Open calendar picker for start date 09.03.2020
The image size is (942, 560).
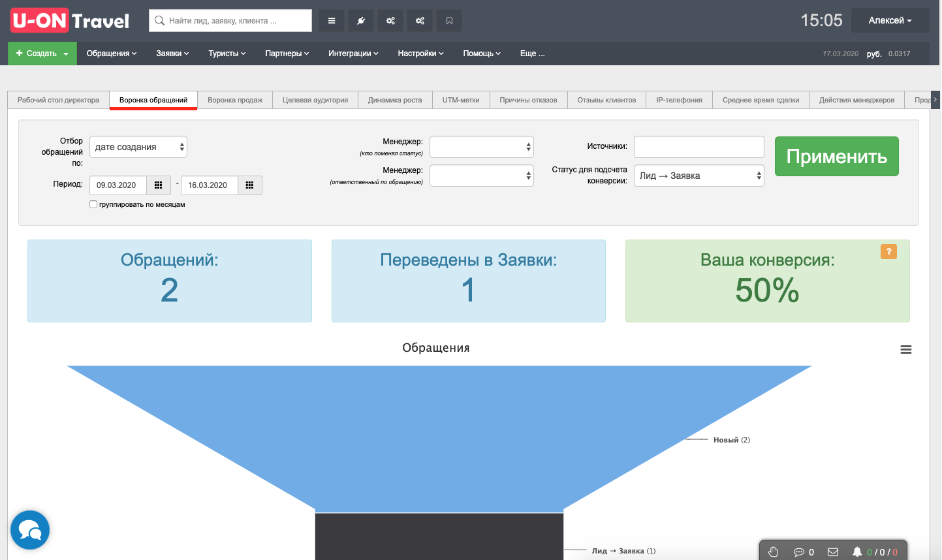click(x=158, y=185)
